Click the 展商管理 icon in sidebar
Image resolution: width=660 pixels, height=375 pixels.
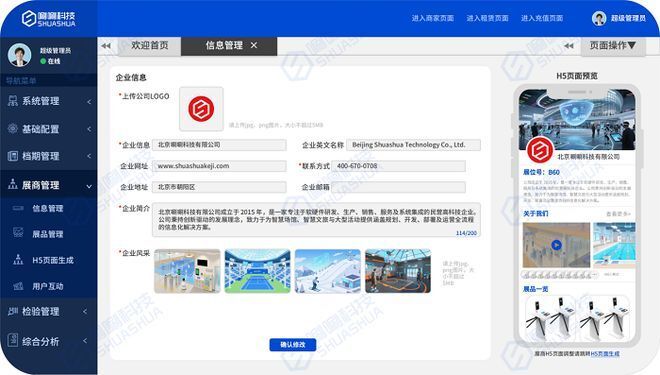pos(13,184)
